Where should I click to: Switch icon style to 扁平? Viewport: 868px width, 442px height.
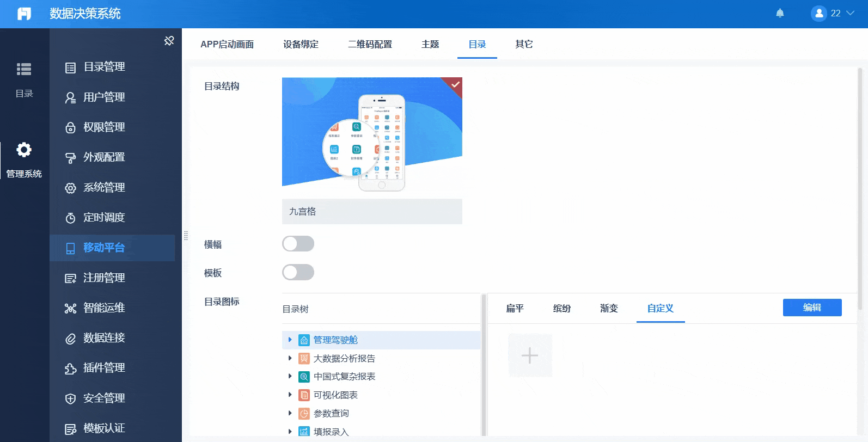click(x=515, y=308)
